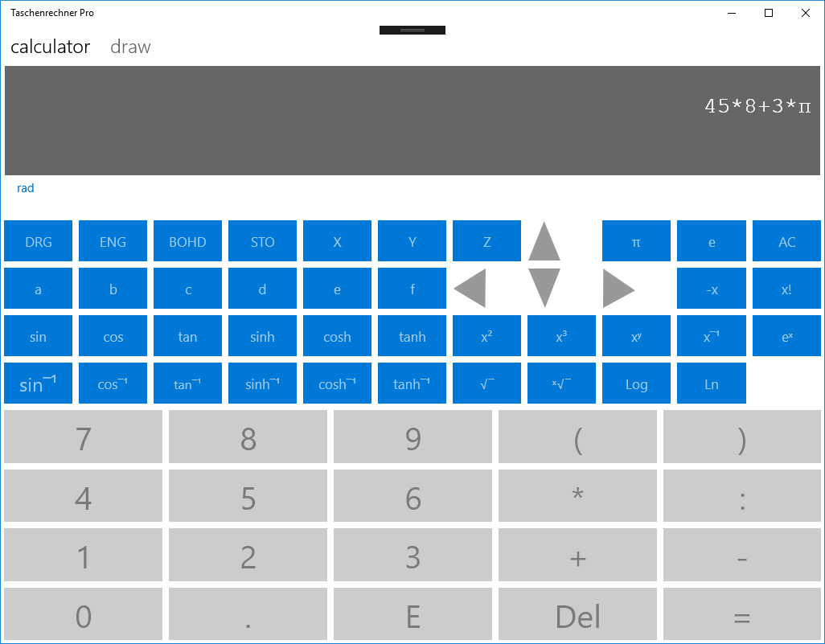This screenshot has height=644, width=825.
Task: Toggle angle mode with DRG button
Action: coord(38,241)
